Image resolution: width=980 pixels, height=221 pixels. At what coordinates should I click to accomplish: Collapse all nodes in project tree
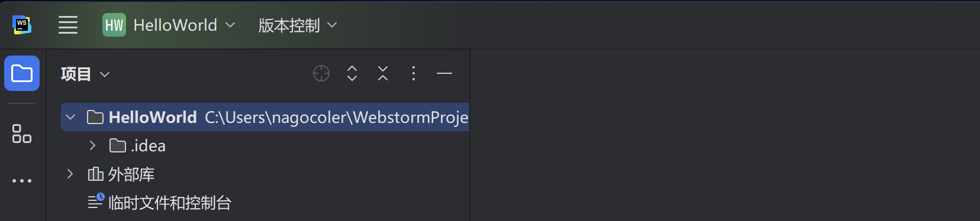pyautogui.click(x=383, y=73)
